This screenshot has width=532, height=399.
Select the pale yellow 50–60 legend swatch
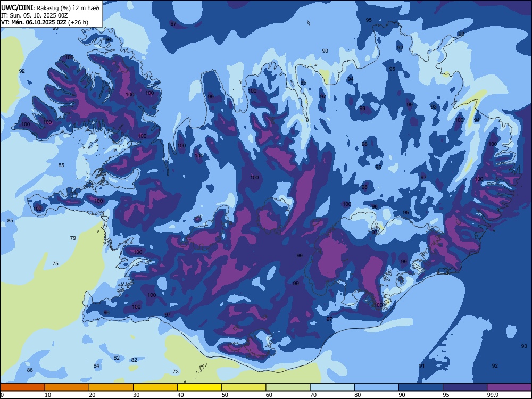[x=244, y=387]
